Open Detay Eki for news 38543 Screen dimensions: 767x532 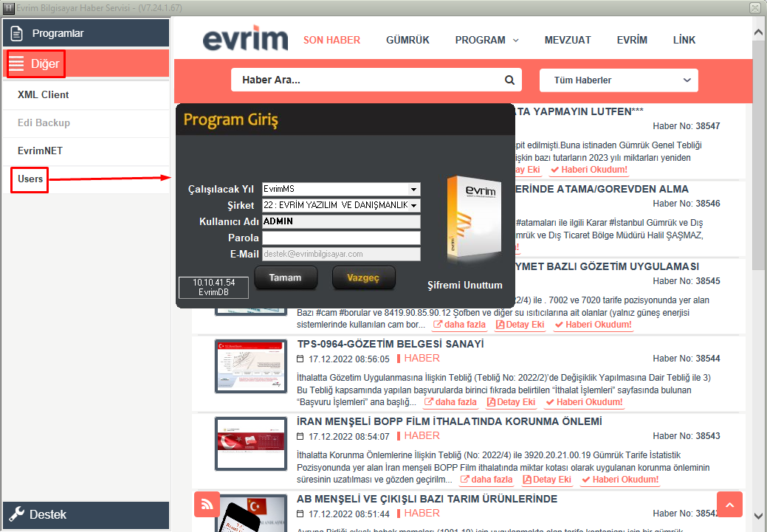[x=547, y=480]
